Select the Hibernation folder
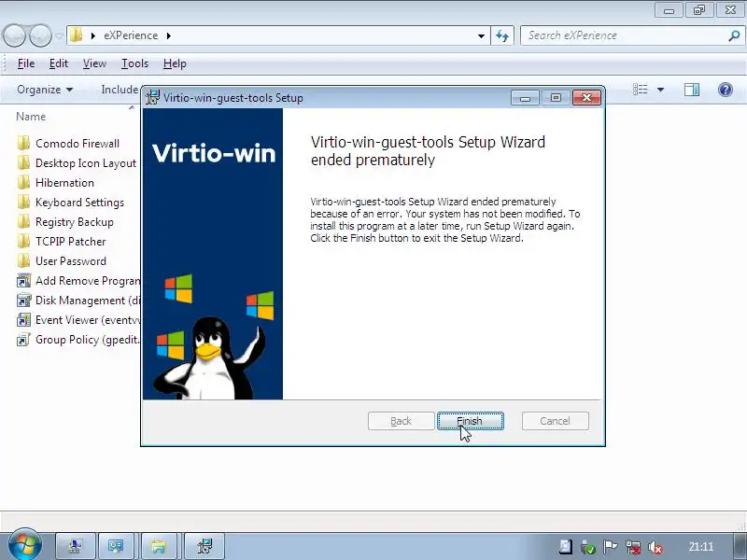The width and height of the screenshot is (747, 560). pyautogui.click(x=64, y=182)
